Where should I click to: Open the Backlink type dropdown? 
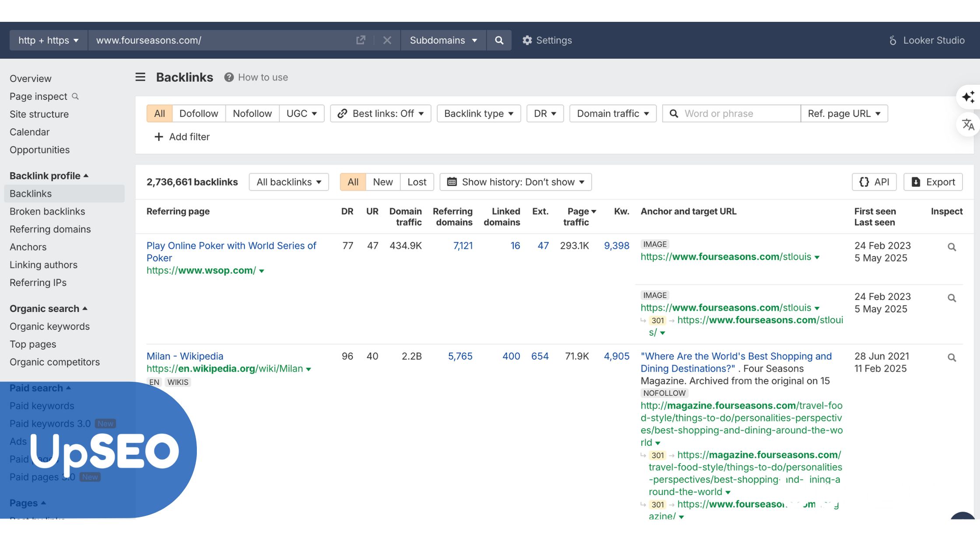coord(479,114)
